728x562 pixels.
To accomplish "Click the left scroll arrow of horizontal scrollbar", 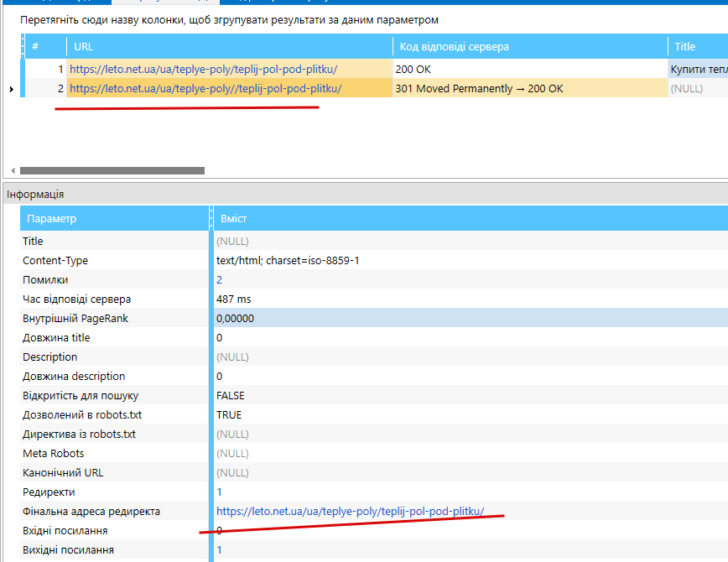I will pos(13,170).
